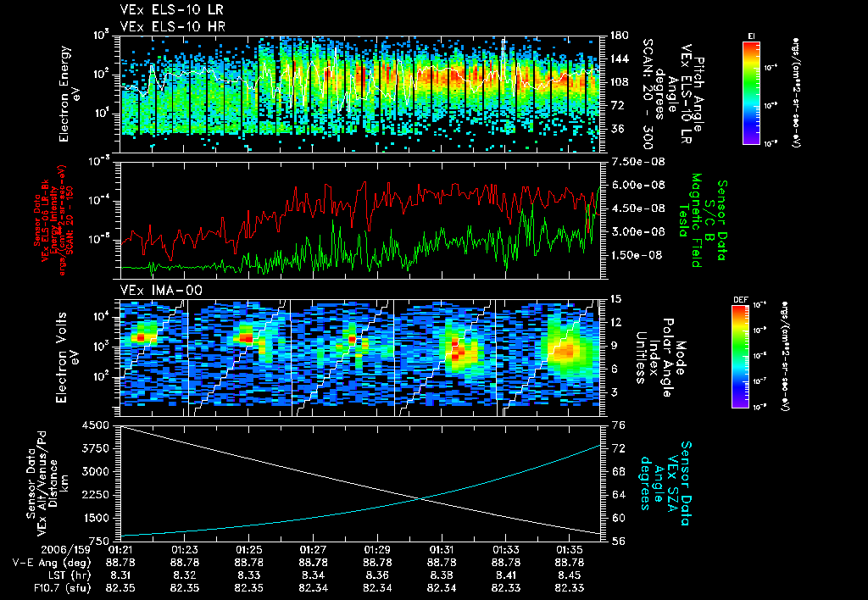Click the LST value 8.33
This screenshot has height=600, width=868.
point(248,575)
